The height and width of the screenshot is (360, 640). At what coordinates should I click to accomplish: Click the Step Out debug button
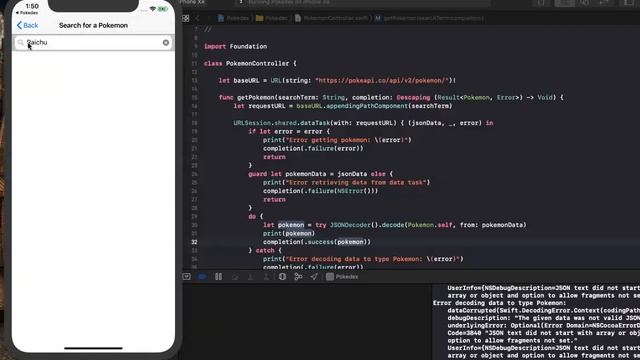pos(266,277)
